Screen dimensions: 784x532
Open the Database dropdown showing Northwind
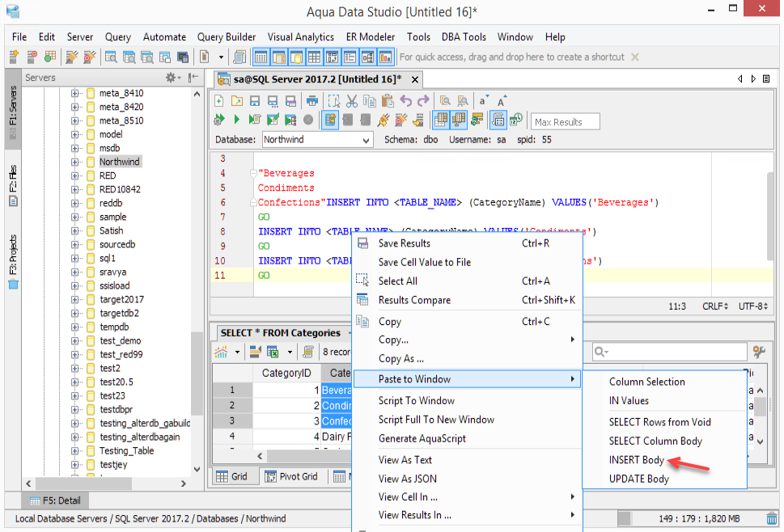click(x=317, y=140)
